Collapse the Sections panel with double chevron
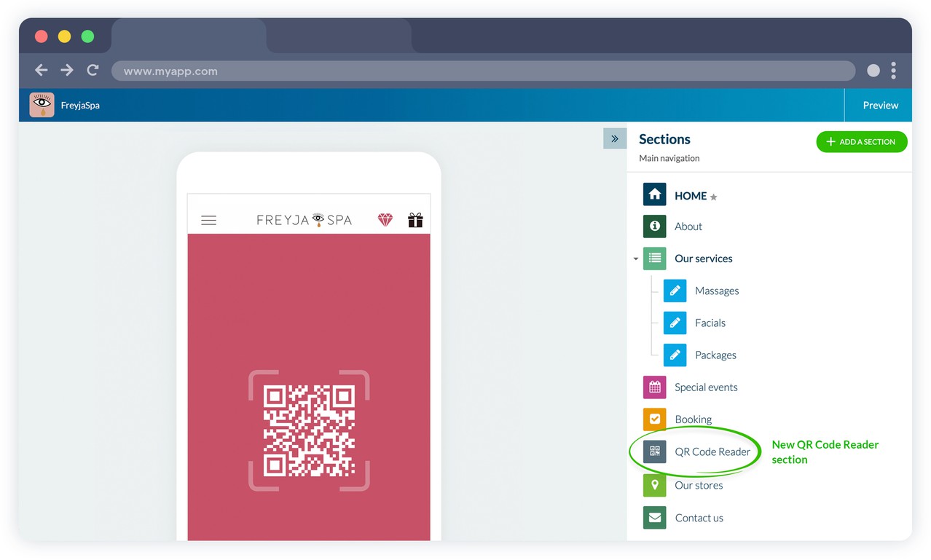Viewport: 931px width, 560px height. pyautogui.click(x=615, y=138)
